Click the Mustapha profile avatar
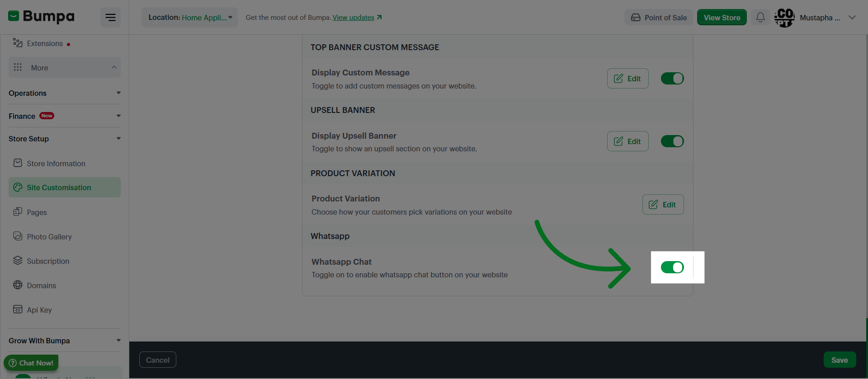This screenshot has height=379, width=868. click(784, 18)
